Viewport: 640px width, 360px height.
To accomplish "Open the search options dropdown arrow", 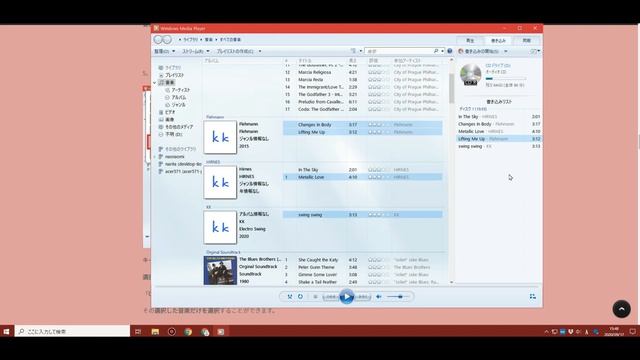I will click(x=442, y=51).
